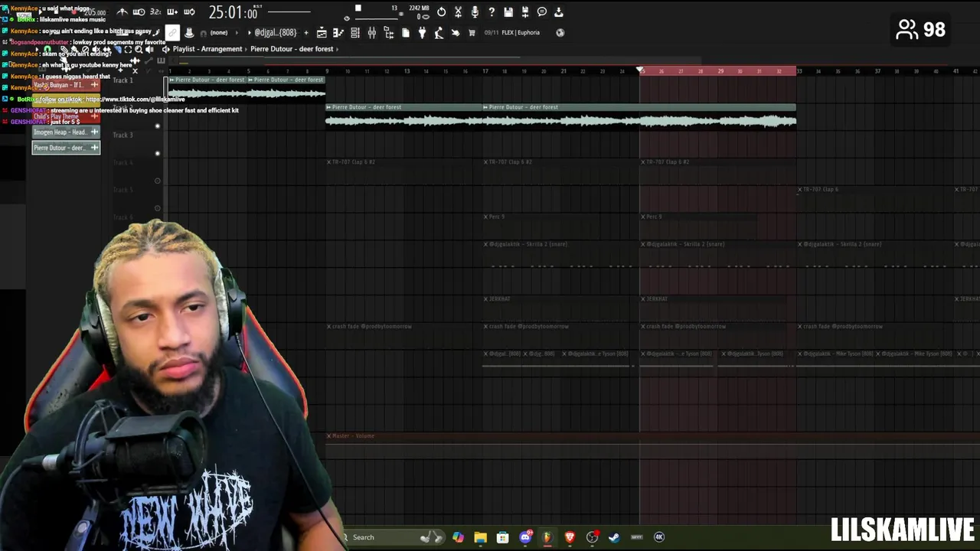Open Discord from the taskbar
980x551 pixels.
click(x=525, y=537)
